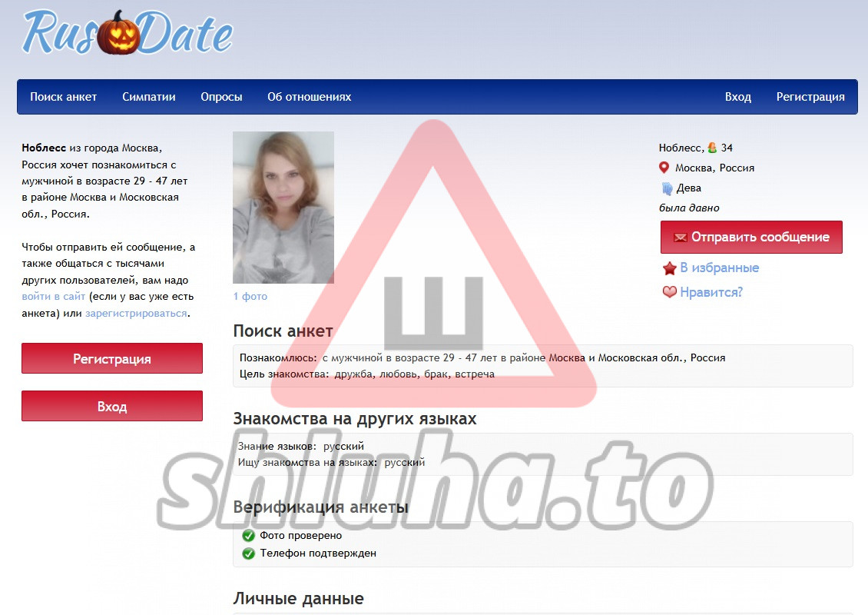Click the RusDate pumpkin logo
The image size is (868, 615).
[127, 32]
